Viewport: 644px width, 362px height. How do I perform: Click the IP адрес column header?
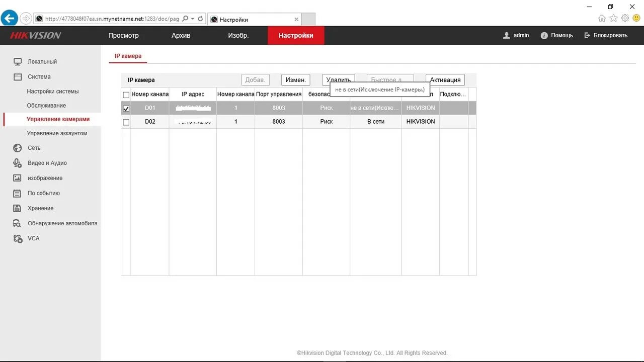[x=193, y=94]
